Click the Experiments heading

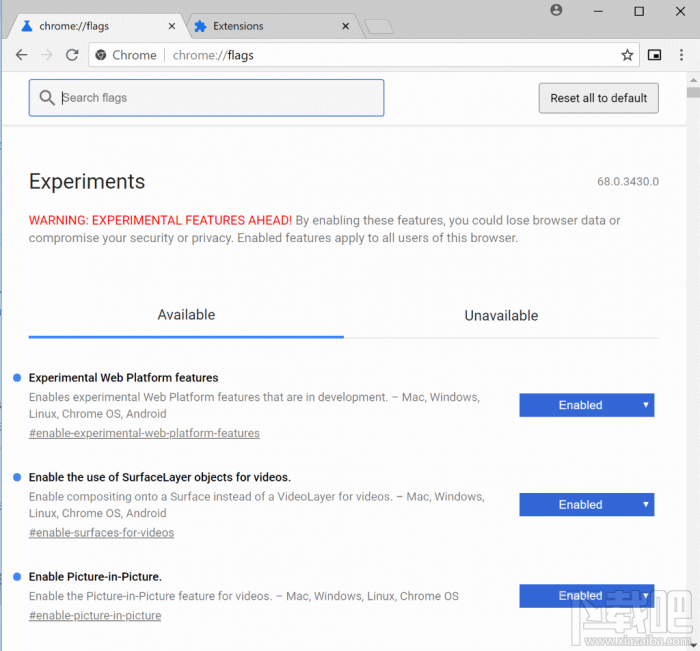87,182
